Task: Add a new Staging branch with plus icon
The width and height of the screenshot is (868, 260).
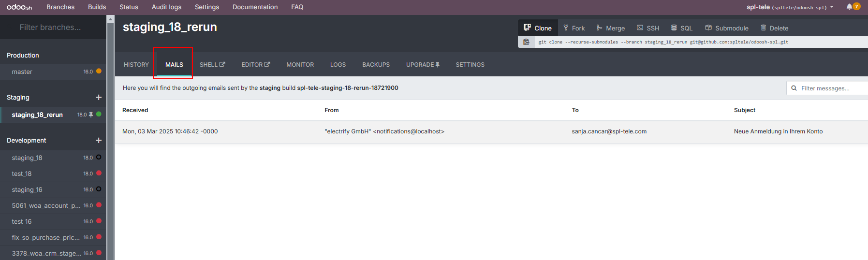Action: point(99,97)
